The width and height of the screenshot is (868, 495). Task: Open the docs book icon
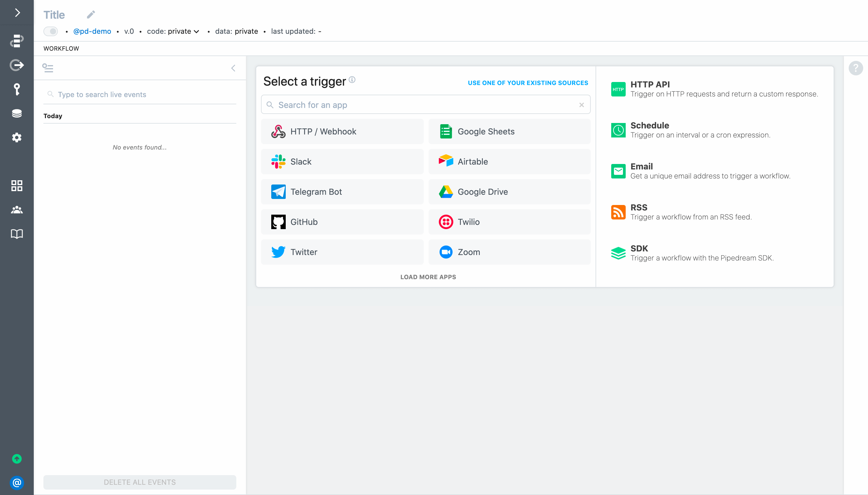click(17, 234)
